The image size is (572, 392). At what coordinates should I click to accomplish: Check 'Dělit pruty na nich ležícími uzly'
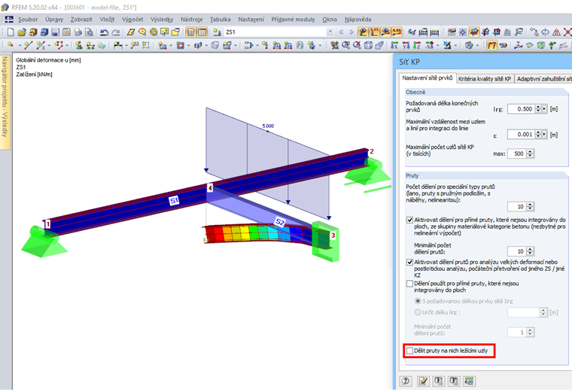(409, 351)
